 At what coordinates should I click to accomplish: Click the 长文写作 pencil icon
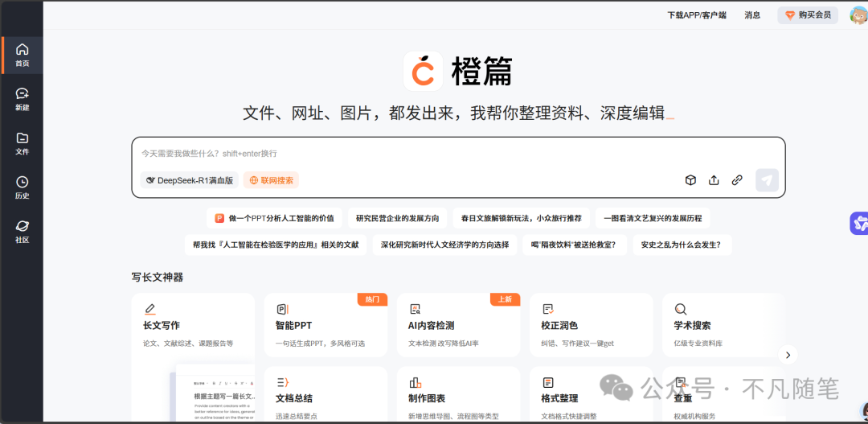pyautogui.click(x=149, y=309)
